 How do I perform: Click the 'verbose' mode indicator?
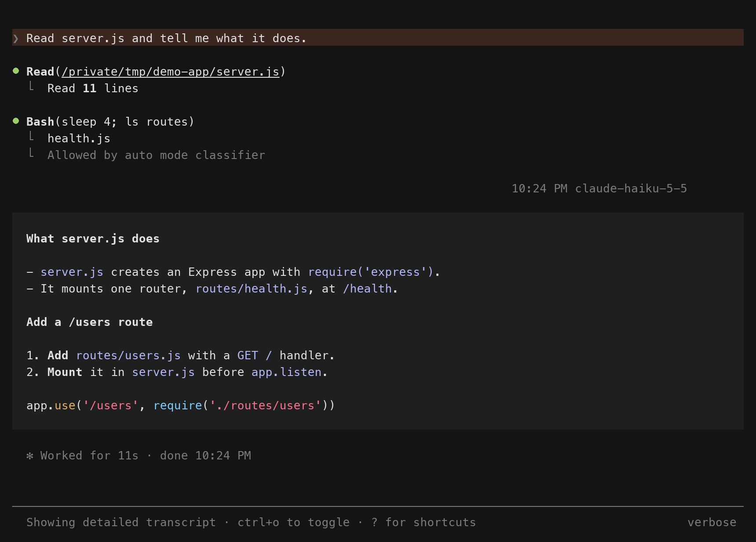tap(712, 522)
